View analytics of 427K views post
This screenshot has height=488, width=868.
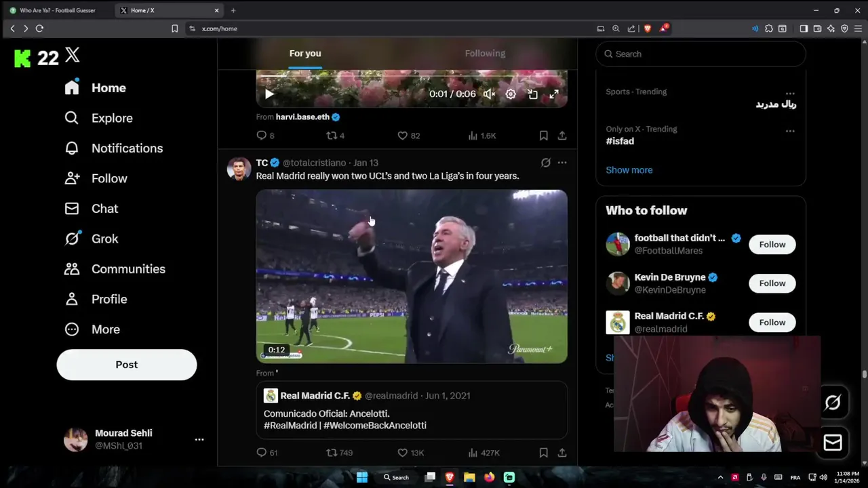coord(484,453)
